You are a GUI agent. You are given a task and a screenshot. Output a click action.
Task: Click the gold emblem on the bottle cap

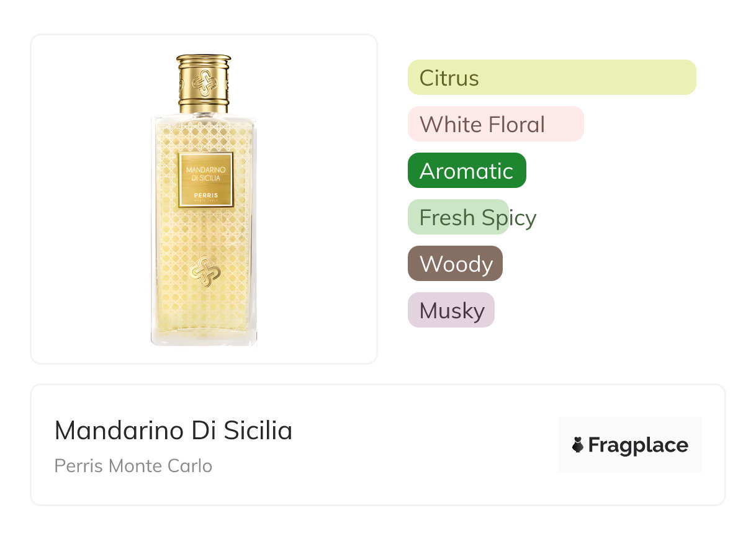[x=204, y=82]
